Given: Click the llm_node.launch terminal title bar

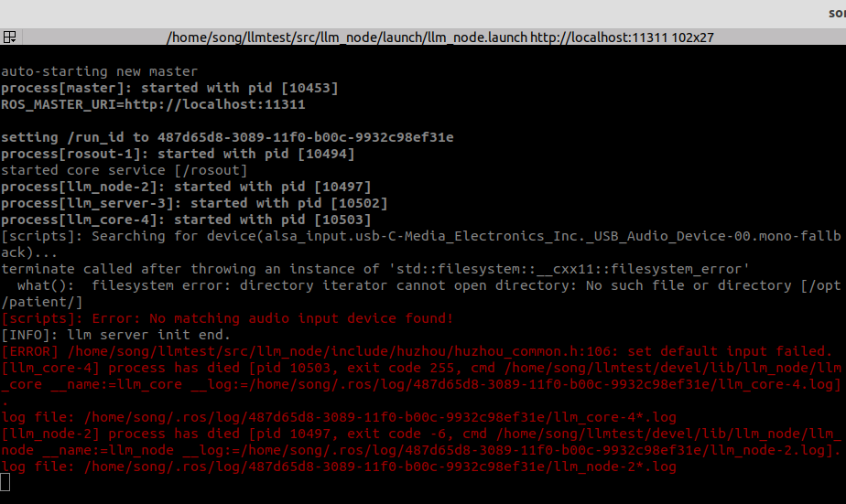Looking at the screenshot, I should point(439,38).
